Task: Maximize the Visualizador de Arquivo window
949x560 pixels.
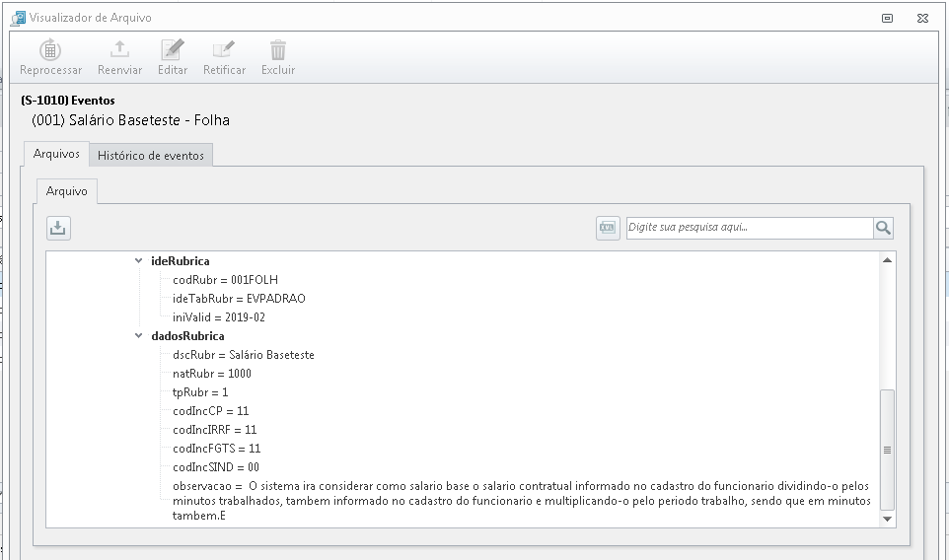Action: (x=887, y=18)
